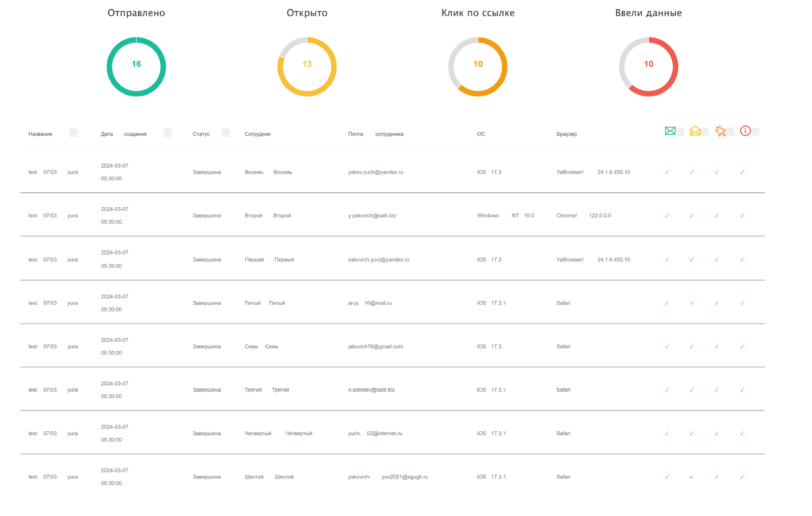Click sent checkmark in Восемь Восемь row

[666, 172]
